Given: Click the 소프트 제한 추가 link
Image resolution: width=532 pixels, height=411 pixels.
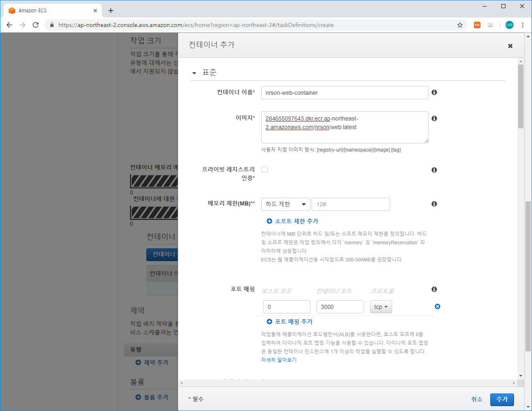Looking at the screenshot, I should 292,221.
